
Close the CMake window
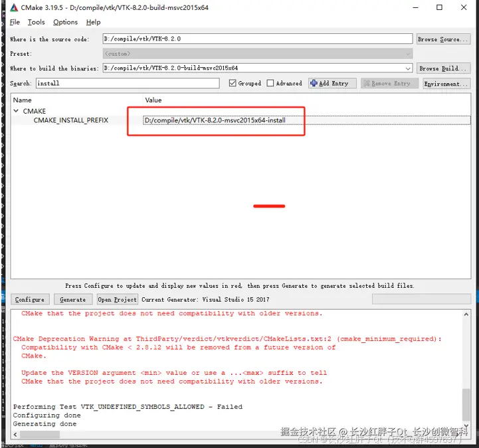[464, 7]
